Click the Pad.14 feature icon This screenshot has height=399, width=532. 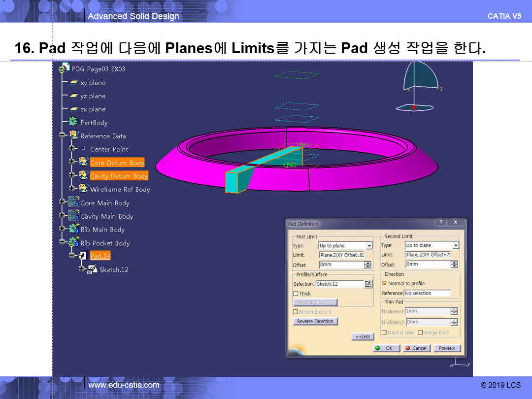tap(83, 256)
